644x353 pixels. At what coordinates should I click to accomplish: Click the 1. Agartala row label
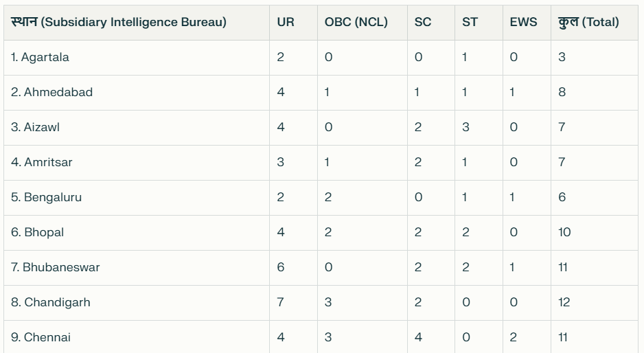tap(40, 57)
